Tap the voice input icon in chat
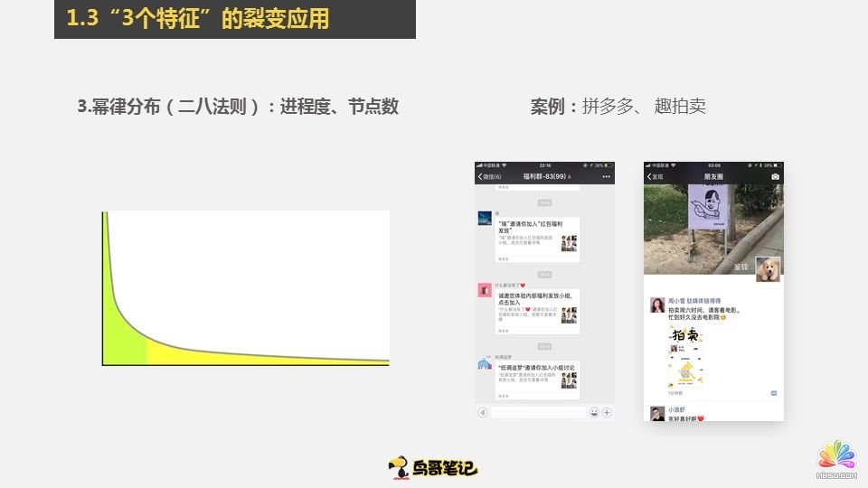Viewport: 868px width, 488px height. pos(483,412)
